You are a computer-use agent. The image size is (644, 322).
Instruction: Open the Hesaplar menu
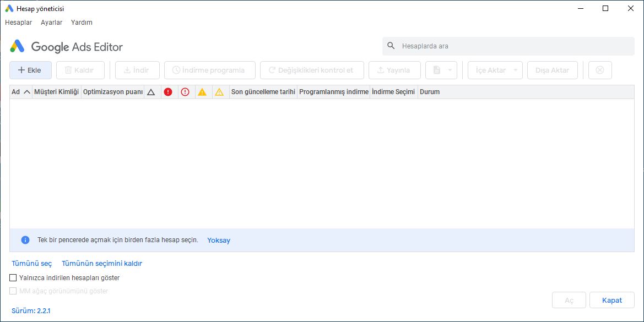point(19,23)
